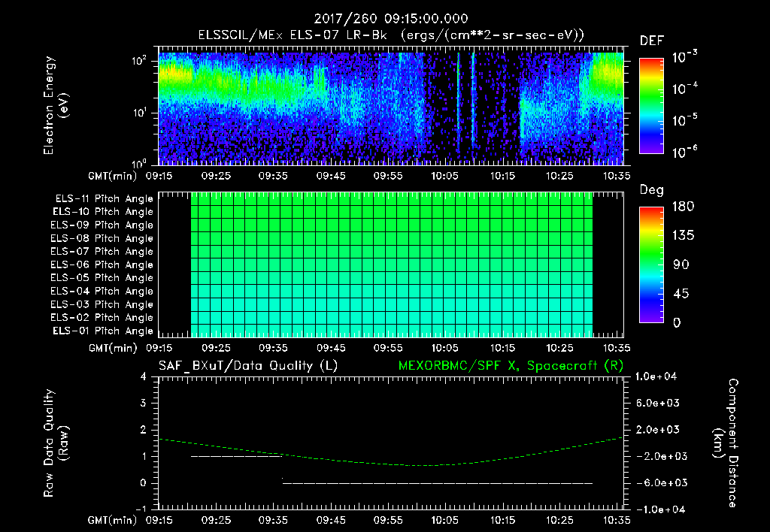Viewport: 770px width, 532px height.
Task: Select the 'Electron Energy (eV)' axis label
Action: click(x=56, y=105)
